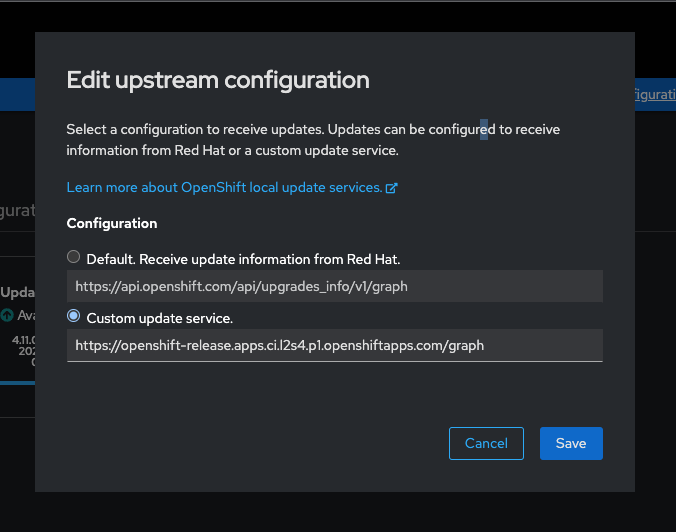Viewport: 676px width, 532px height.
Task: Click the 'Upda' heading behind the dialog
Action: (18, 292)
